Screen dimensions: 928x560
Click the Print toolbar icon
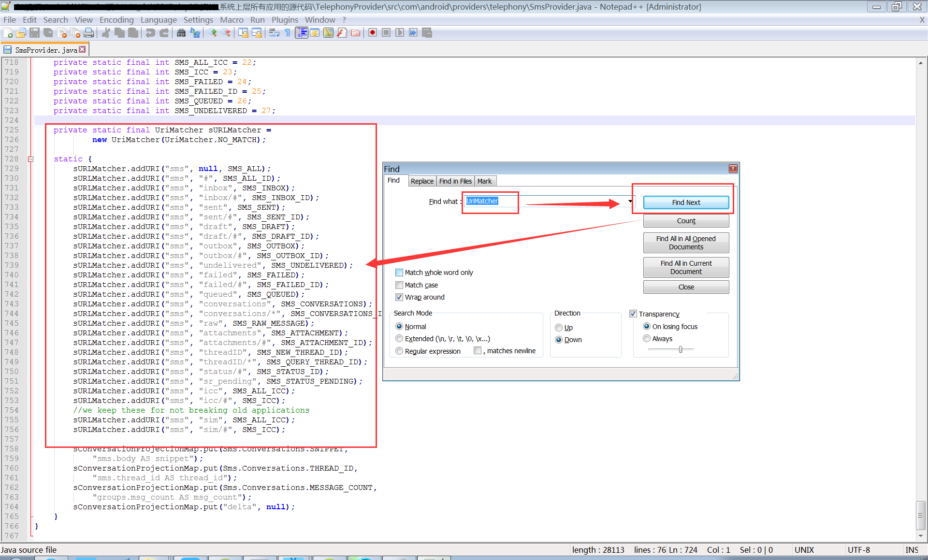coord(89,33)
